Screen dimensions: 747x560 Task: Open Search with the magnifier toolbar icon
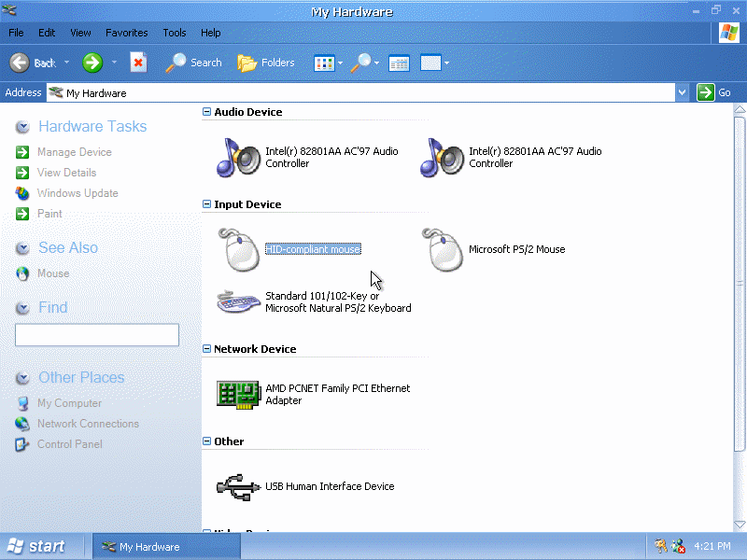[x=176, y=63]
